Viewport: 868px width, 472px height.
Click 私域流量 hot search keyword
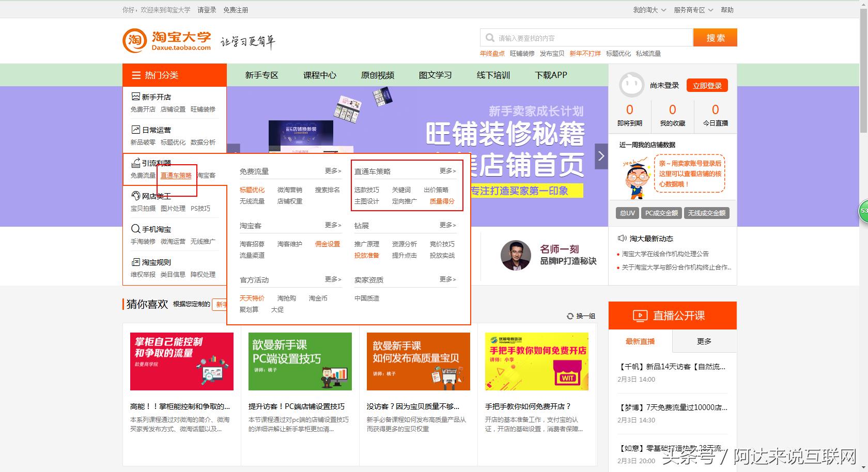[648, 54]
